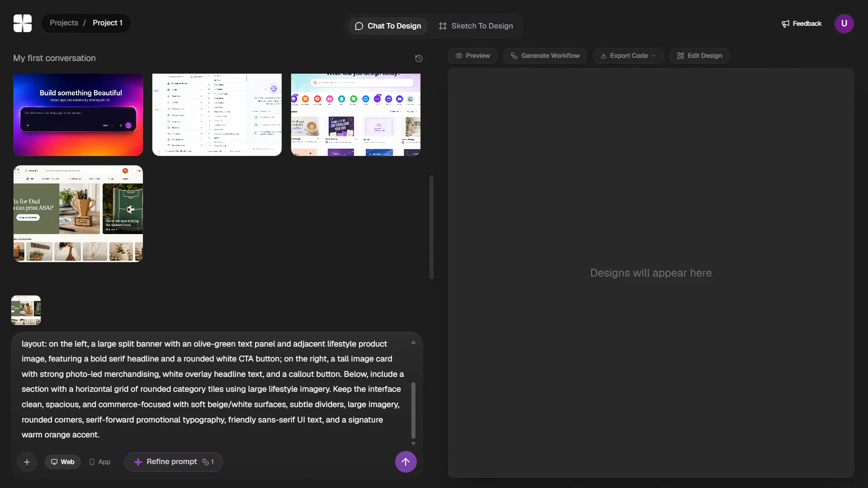Open Build something Beautiful thumbnail
The height and width of the screenshot is (488, 868).
(x=78, y=115)
